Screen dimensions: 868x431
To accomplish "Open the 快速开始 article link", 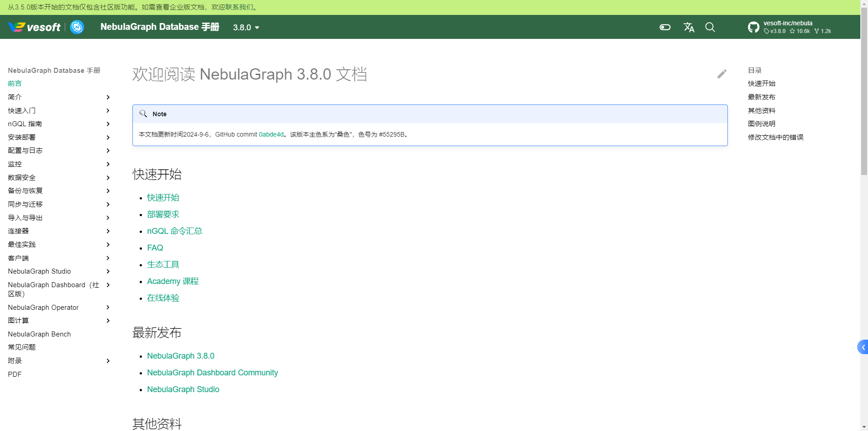I will click(x=163, y=198).
